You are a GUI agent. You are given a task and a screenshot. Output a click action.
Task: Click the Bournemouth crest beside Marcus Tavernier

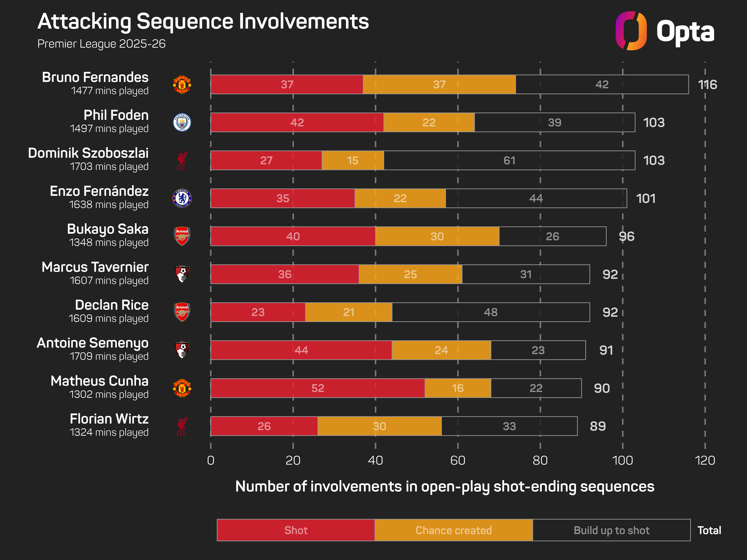[182, 274]
